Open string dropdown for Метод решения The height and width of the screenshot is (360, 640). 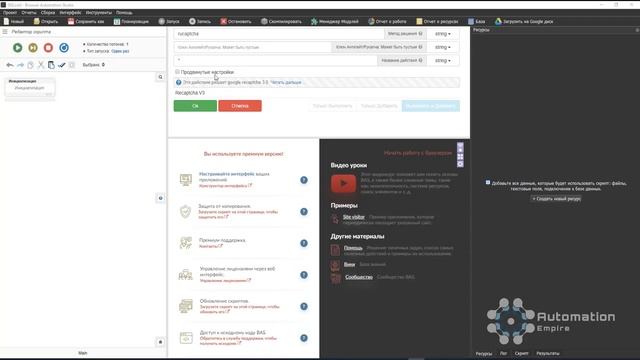tap(442, 34)
